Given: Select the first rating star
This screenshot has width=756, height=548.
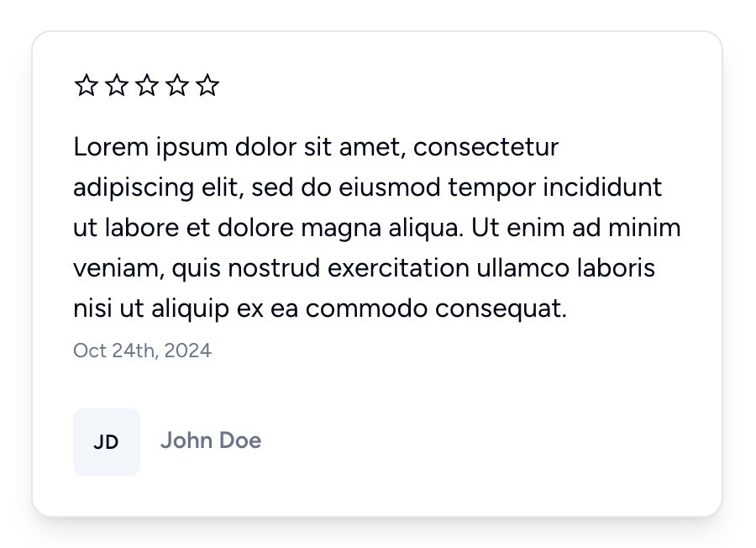Looking at the screenshot, I should pyautogui.click(x=87, y=85).
